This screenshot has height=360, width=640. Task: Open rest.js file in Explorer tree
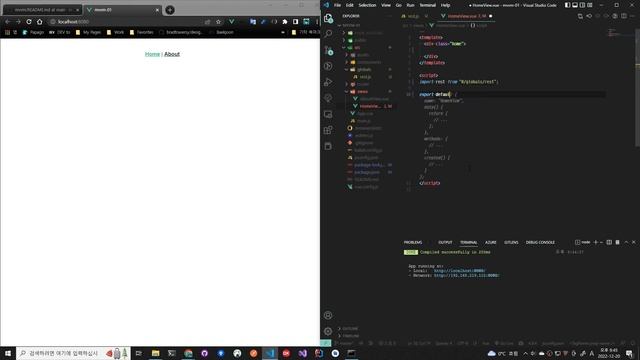point(365,77)
